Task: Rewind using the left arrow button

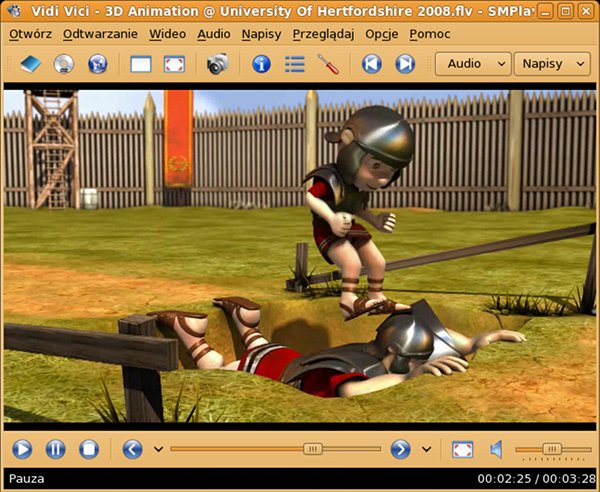Action: pos(132,449)
